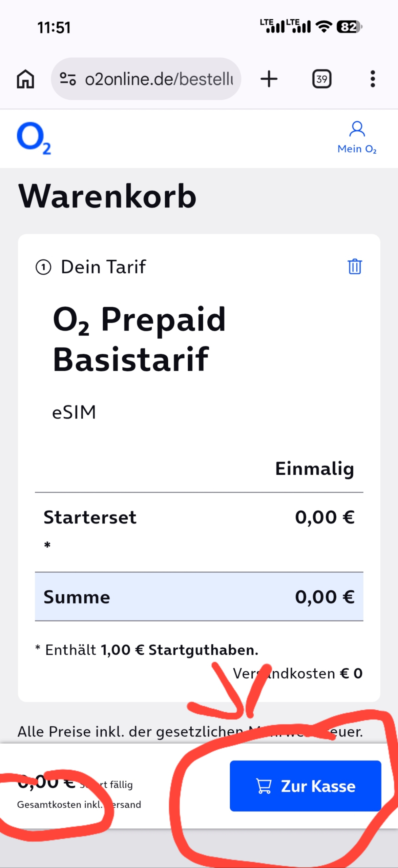Open a new tab with plus icon

[269, 79]
